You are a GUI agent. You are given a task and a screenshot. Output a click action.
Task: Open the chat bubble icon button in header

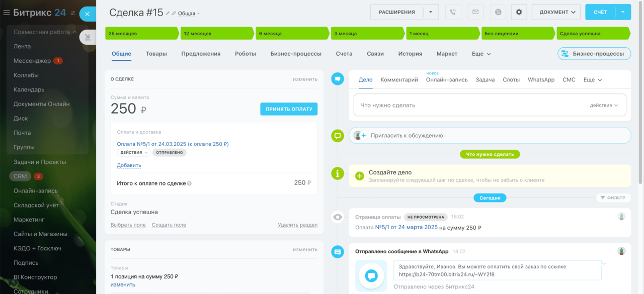pyautogui.click(x=498, y=12)
